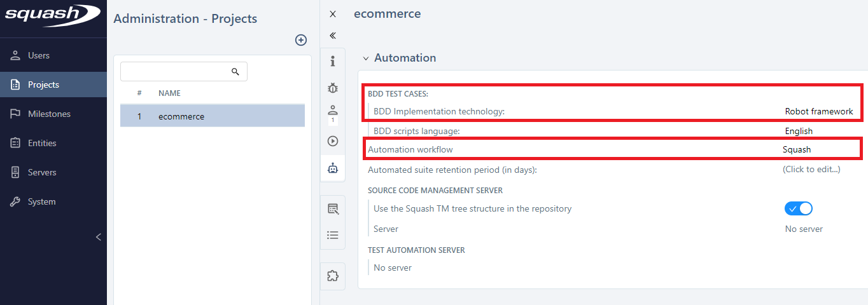Close the ecommerce project panel
This screenshot has width=868, height=305.
332,14
